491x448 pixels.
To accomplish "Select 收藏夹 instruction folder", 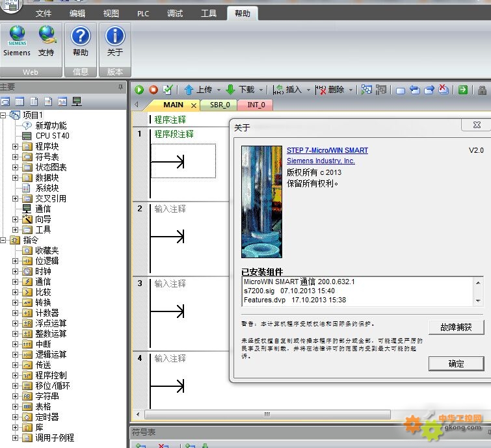I will (47, 250).
